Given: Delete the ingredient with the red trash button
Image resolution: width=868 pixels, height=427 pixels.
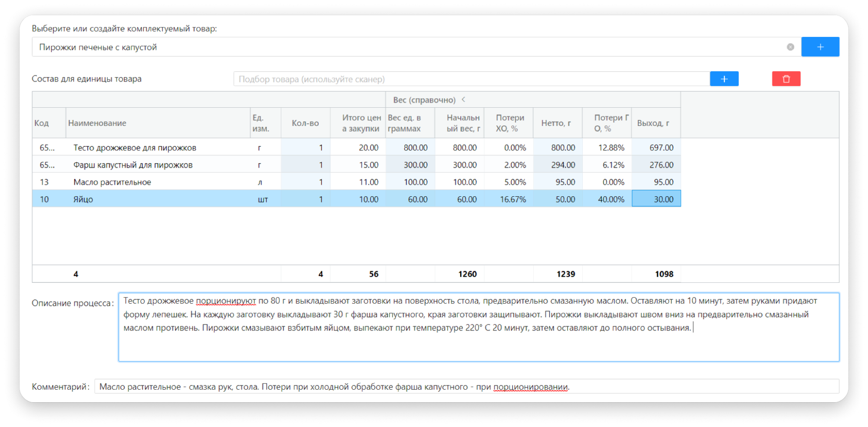Looking at the screenshot, I should pyautogui.click(x=786, y=79).
